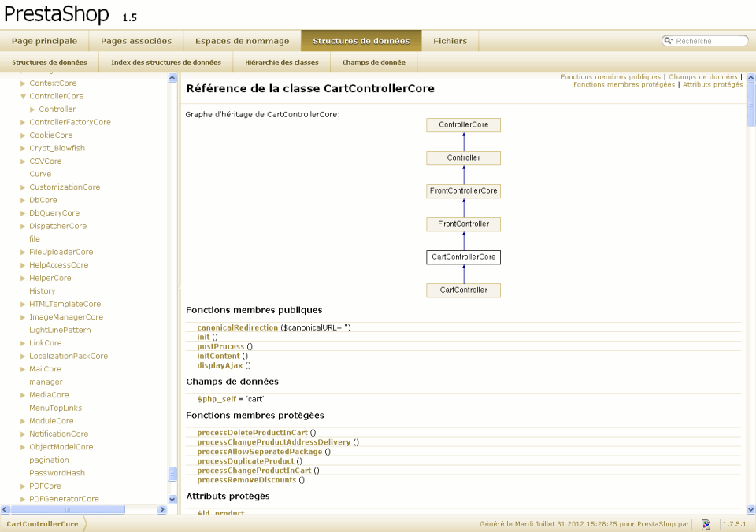Image resolution: width=756 pixels, height=532 pixels.
Task: Expand the ModuleCore tree node
Action: point(23,421)
